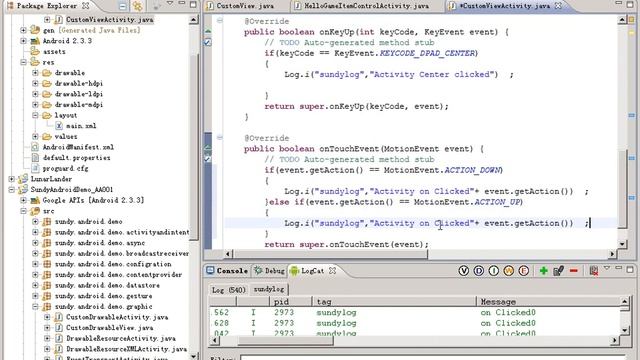Delete LogCat filter with red minus
640x360 pixels.
coord(573,271)
